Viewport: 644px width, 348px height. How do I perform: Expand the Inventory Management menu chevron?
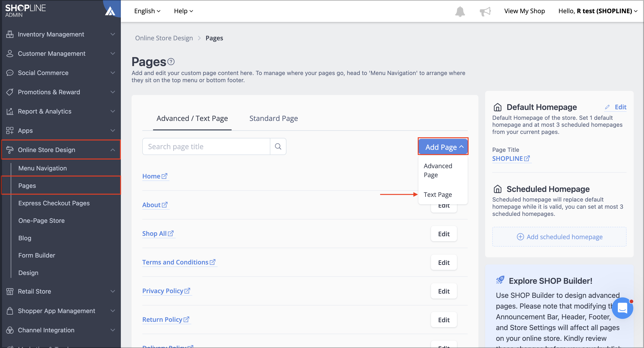(113, 34)
